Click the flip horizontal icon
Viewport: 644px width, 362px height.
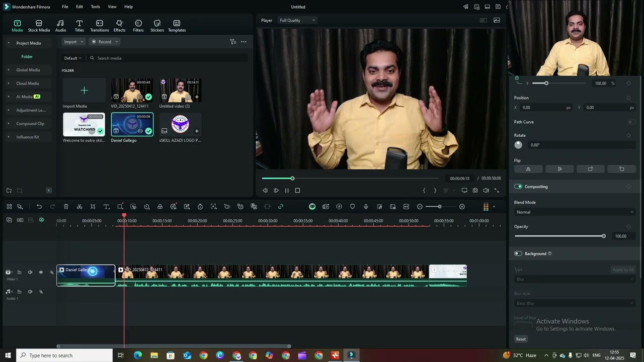click(528, 169)
